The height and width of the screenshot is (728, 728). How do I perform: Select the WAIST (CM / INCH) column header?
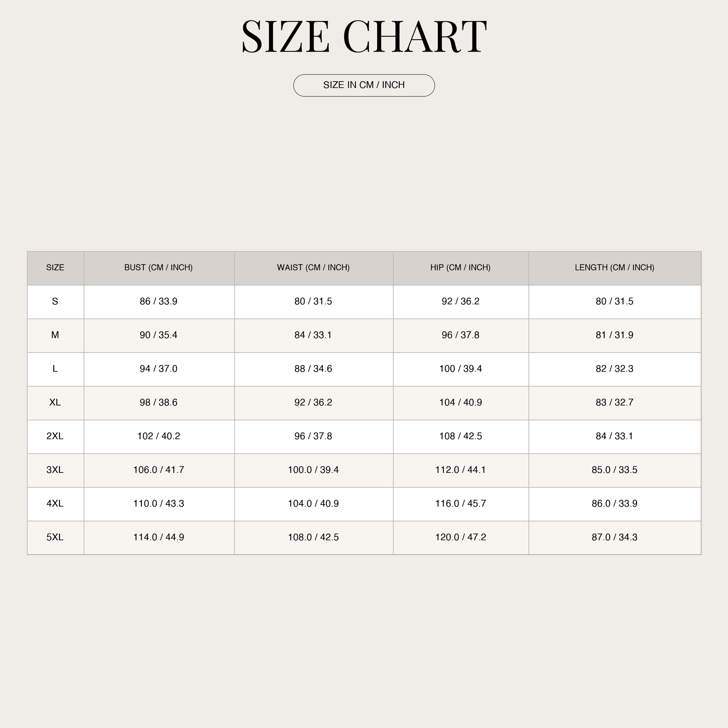313,268
